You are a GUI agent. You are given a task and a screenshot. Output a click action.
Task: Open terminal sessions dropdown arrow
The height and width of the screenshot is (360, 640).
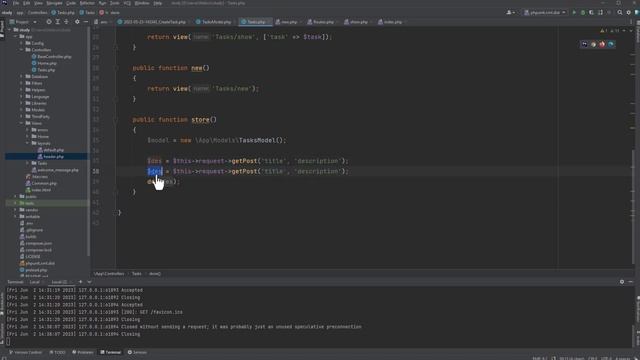click(x=89, y=282)
